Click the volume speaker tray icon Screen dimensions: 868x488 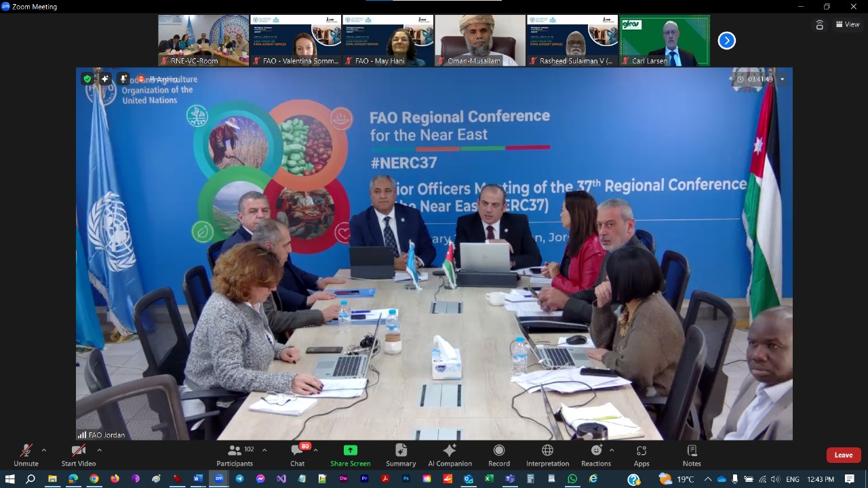click(775, 479)
